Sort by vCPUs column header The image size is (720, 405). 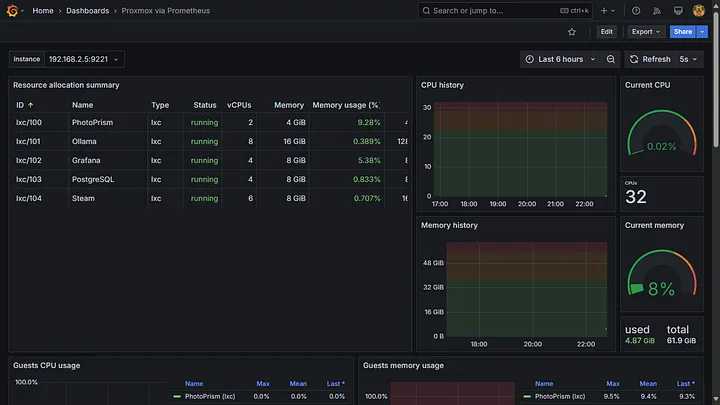click(x=239, y=105)
